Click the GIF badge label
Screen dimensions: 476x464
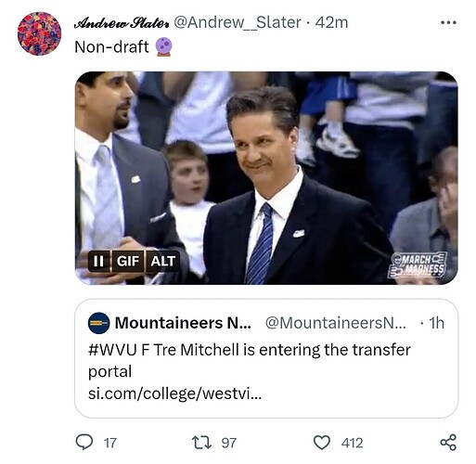128,261
